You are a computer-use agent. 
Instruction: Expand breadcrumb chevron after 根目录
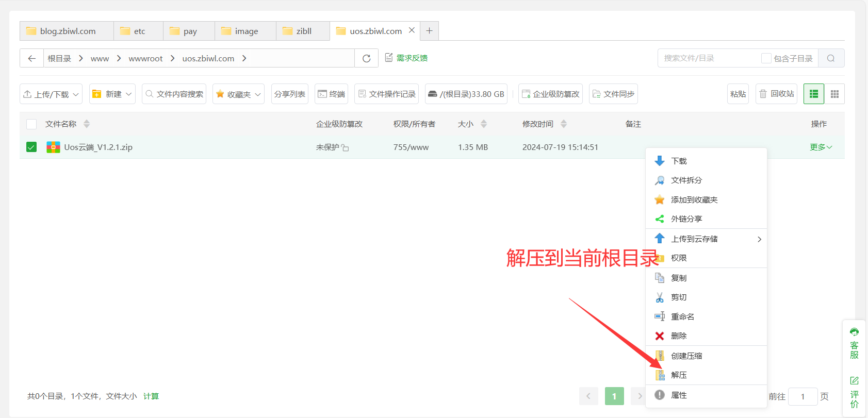[81, 58]
